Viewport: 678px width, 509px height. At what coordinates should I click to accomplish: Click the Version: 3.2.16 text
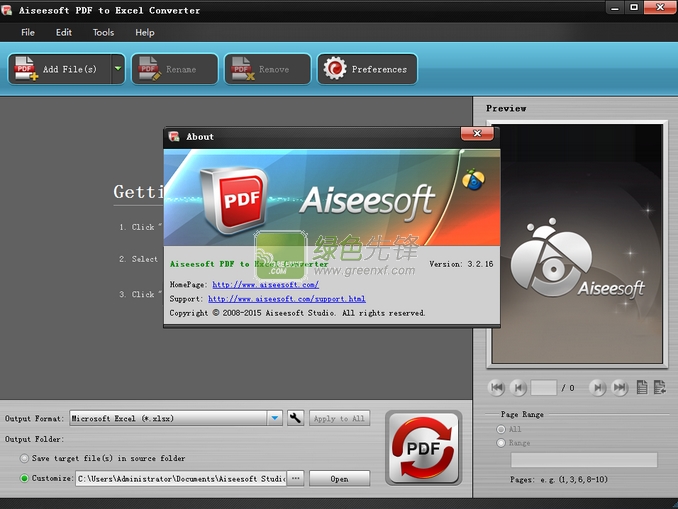click(x=461, y=264)
